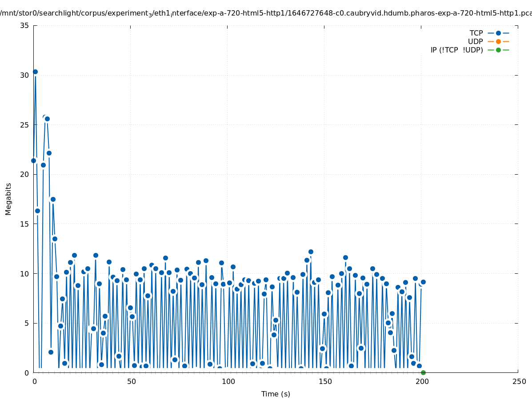Click the blue TCP legend marker
Image resolution: width=532 pixels, height=400 pixels.
pos(498,33)
